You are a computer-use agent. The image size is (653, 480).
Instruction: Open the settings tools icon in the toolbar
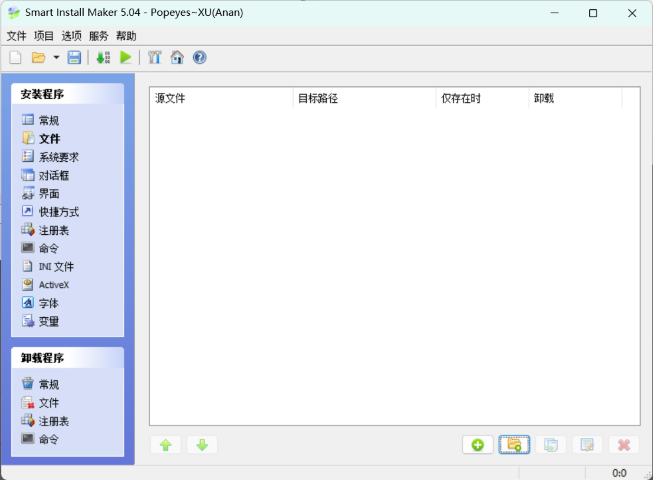[x=155, y=58]
